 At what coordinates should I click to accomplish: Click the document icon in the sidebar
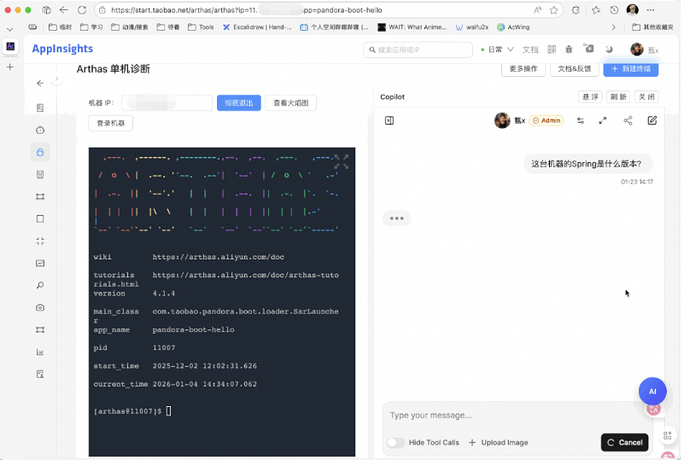tap(40, 108)
